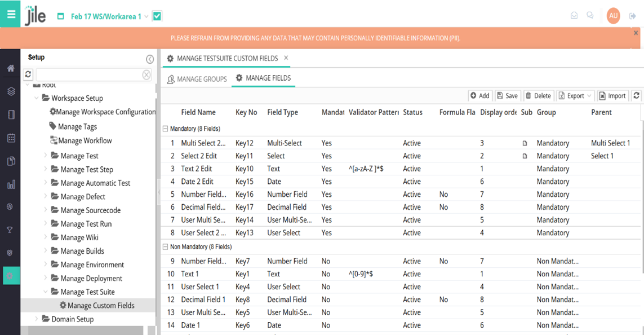Sort by the Key No column header
The width and height of the screenshot is (644, 335).
click(x=246, y=112)
